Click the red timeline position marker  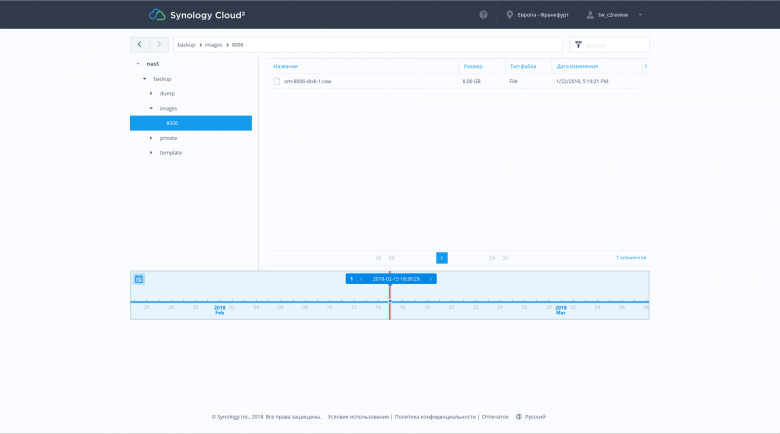point(390,302)
